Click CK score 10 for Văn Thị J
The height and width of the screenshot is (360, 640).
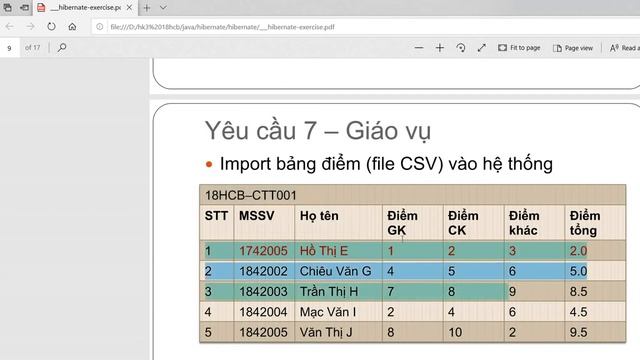pos(455,332)
